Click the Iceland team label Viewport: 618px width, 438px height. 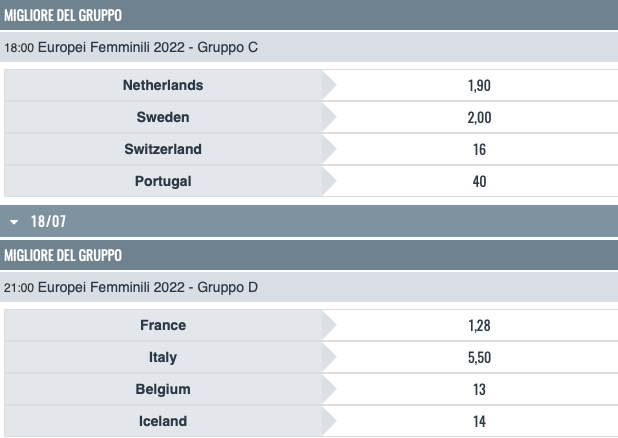click(163, 422)
